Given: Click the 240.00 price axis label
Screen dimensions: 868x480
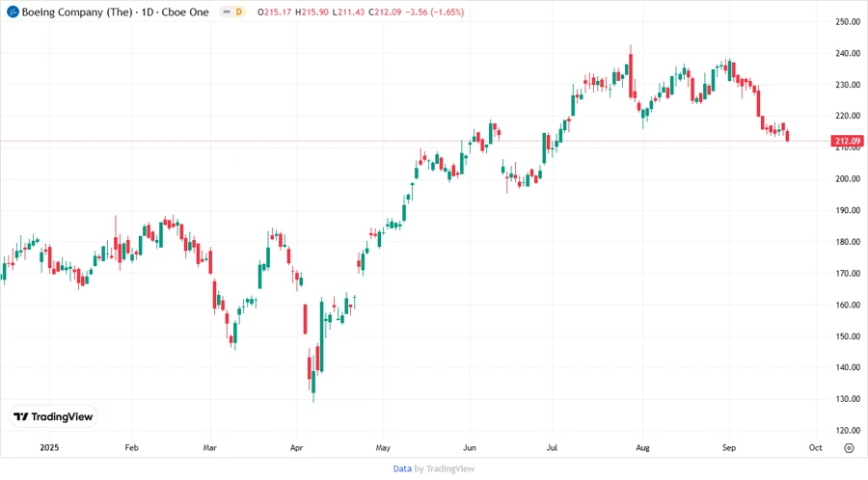Looking at the screenshot, I should (x=848, y=53).
